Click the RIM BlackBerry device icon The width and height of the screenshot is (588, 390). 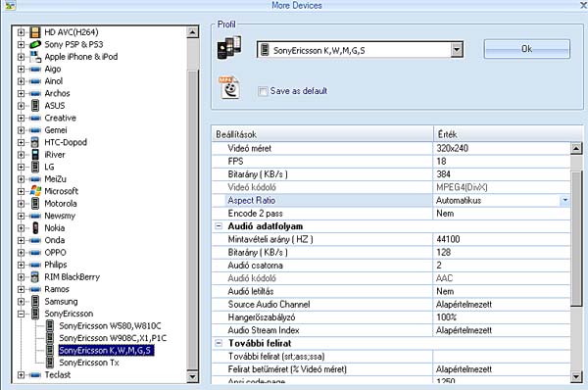[x=35, y=276]
